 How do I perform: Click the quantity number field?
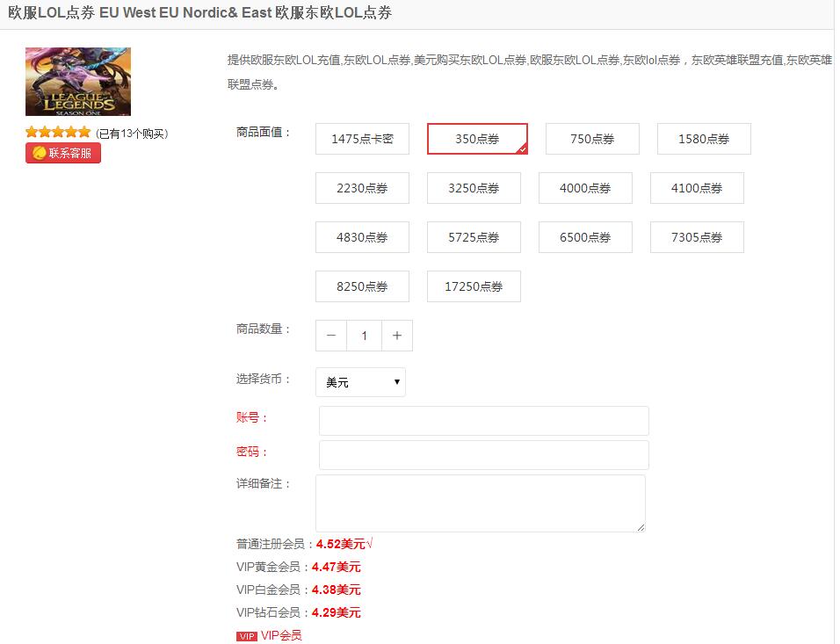pyautogui.click(x=365, y=336)
